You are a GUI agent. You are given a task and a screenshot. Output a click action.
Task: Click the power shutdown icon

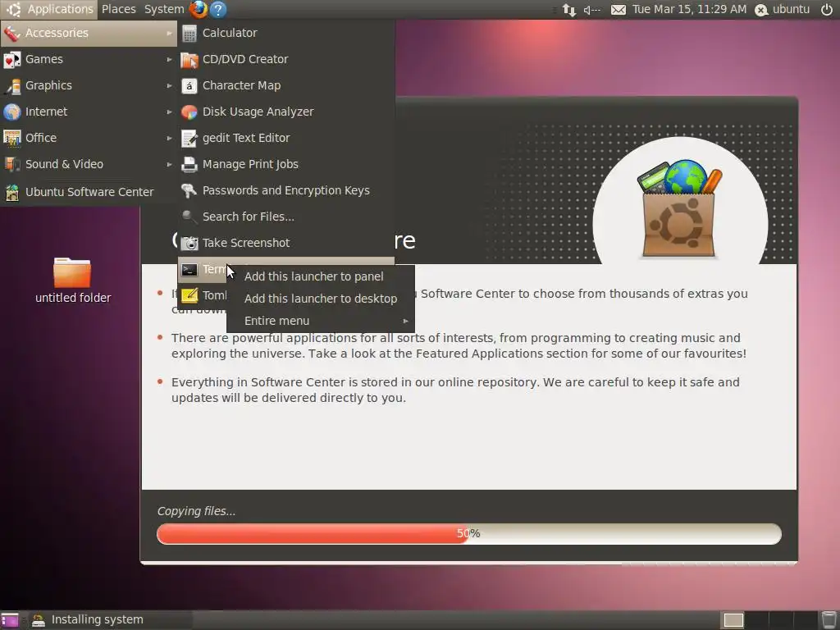827,10
